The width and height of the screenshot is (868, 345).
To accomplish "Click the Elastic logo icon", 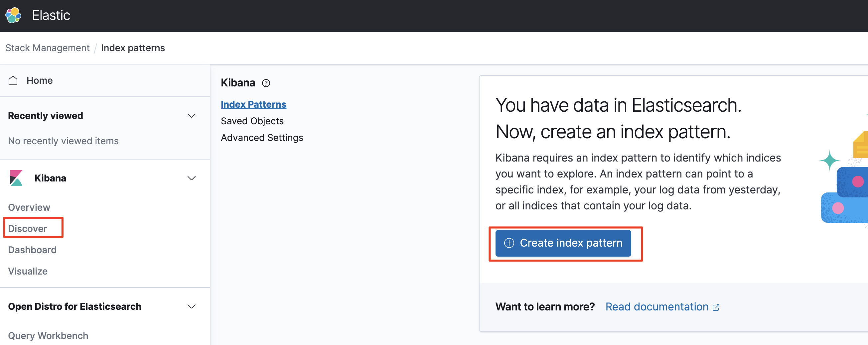I will [x=13, y=16].
